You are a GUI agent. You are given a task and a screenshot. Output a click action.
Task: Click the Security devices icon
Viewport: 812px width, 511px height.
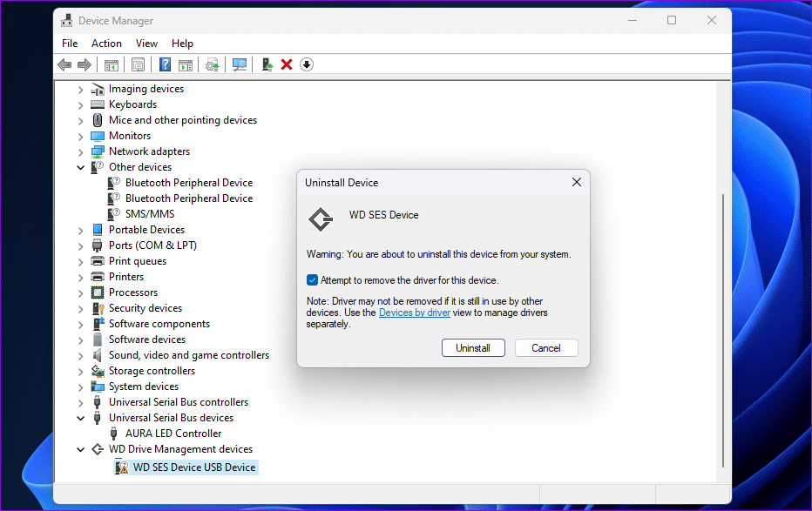click(x=98, y=308)
